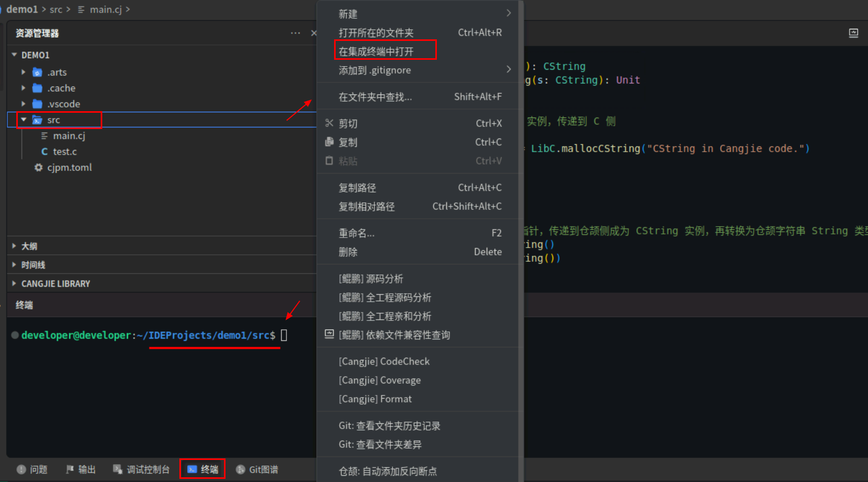Expand the .vscode folder arrow

pos(23,104)
